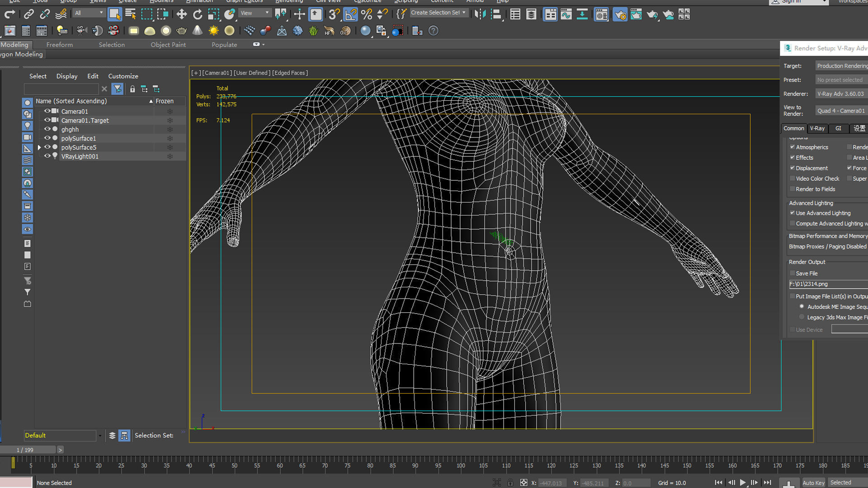Click the Play Animation button

click(743, 483)
